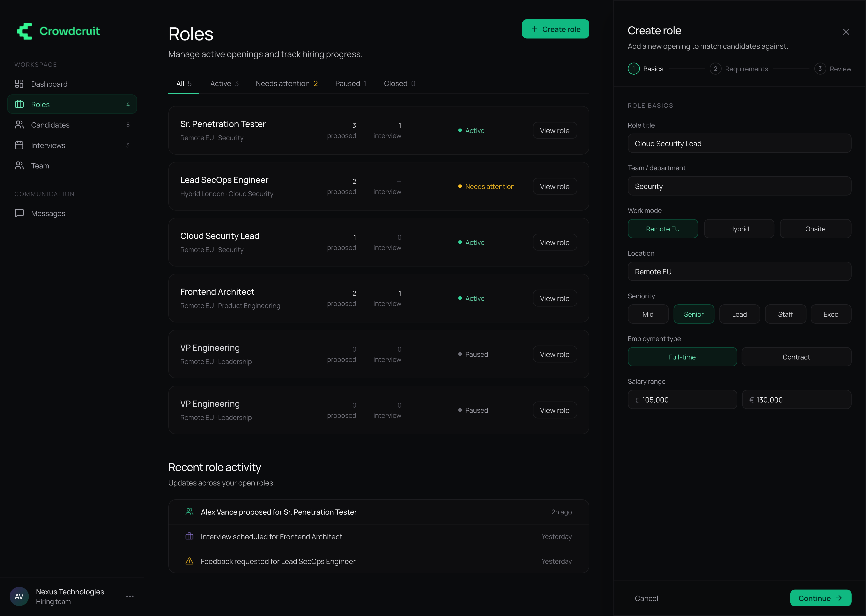Choose Lead seniority level
This screenshot has height=616, width=866.
tap(739, 314)
